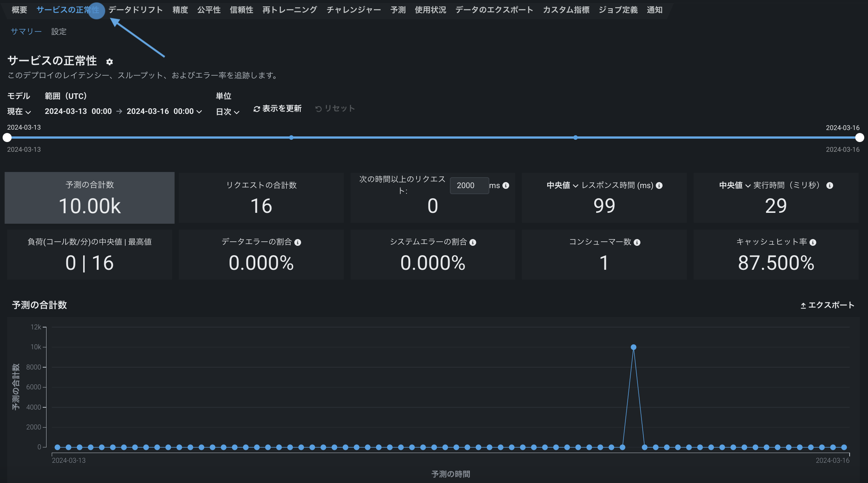Click info icon beside 実行時間（ミリ秒）
Viewport: 868px width, 483px height.
point(830,185)
